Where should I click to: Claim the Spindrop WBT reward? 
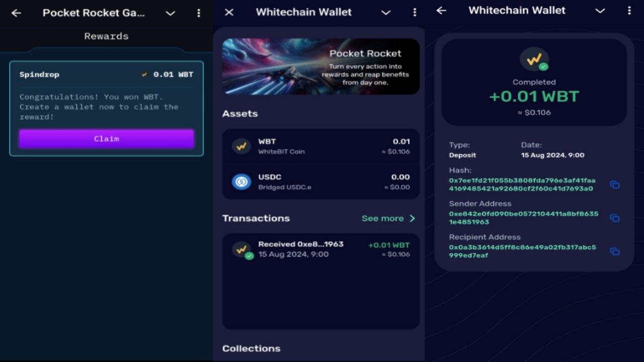(x=106, y=139)
